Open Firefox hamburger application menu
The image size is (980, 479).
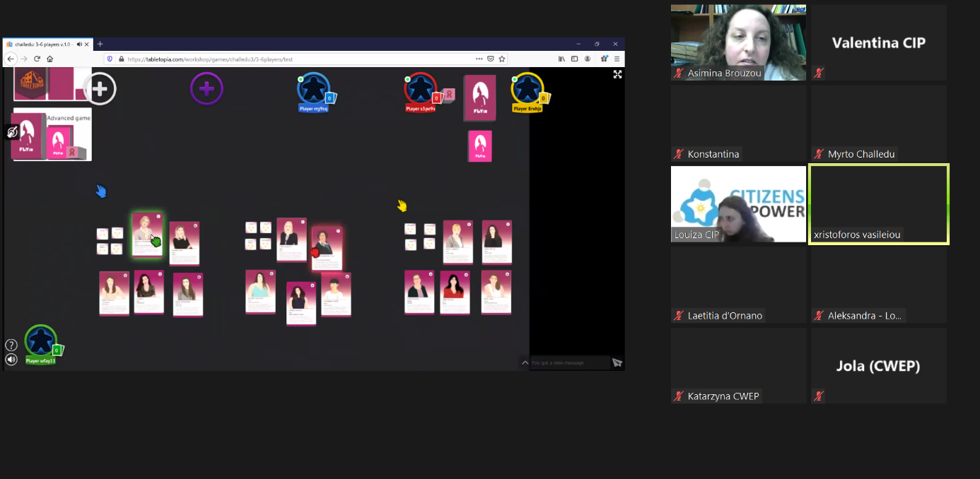point(617,59)
